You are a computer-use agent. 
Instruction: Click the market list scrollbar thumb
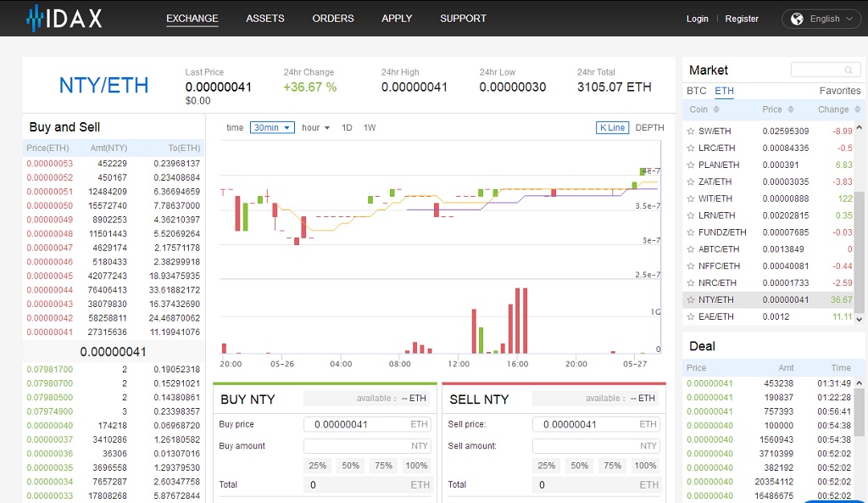[859, 252]
